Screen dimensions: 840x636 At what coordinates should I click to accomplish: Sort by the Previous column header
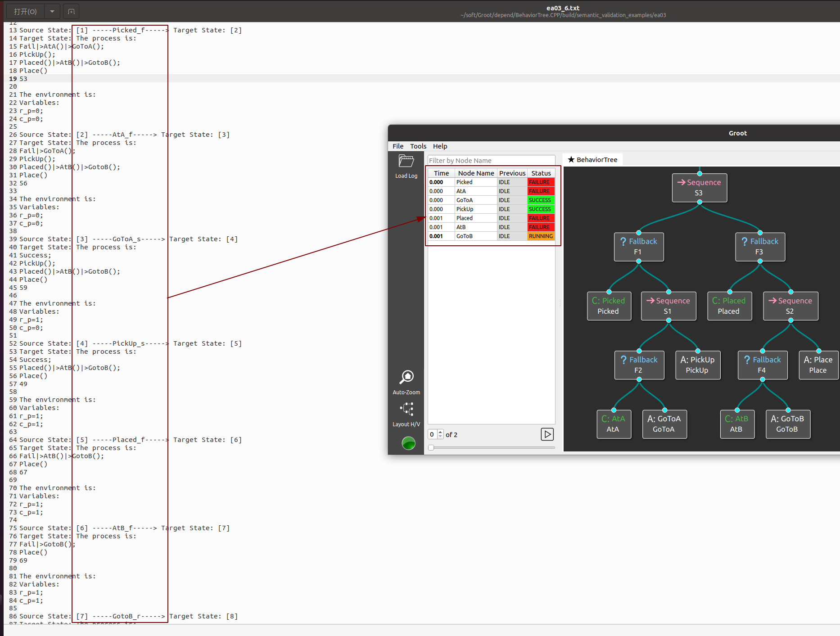pyautogui.click(x=512, y=173)
